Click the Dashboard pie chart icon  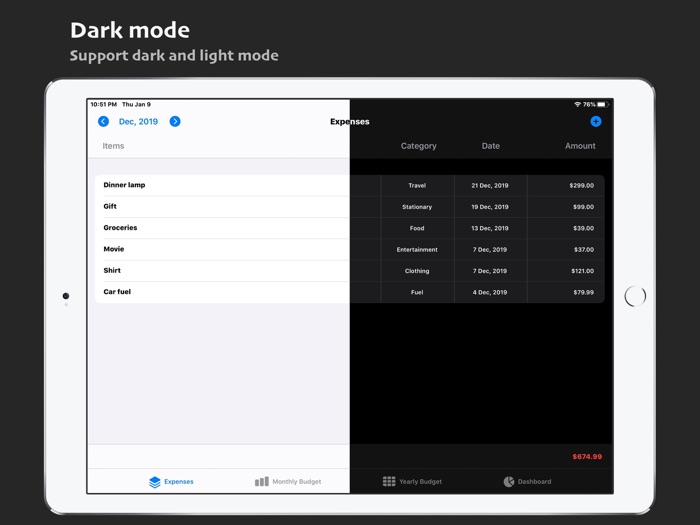509,481
